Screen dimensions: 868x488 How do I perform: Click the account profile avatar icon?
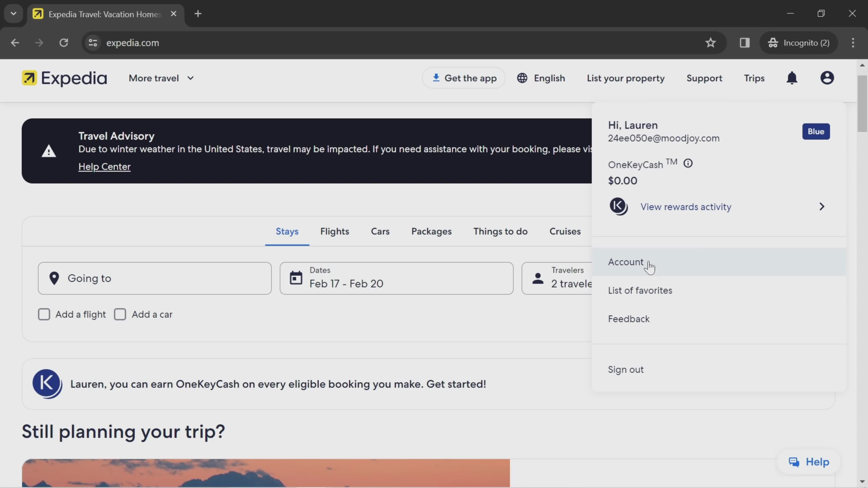(x=827, y=78)
